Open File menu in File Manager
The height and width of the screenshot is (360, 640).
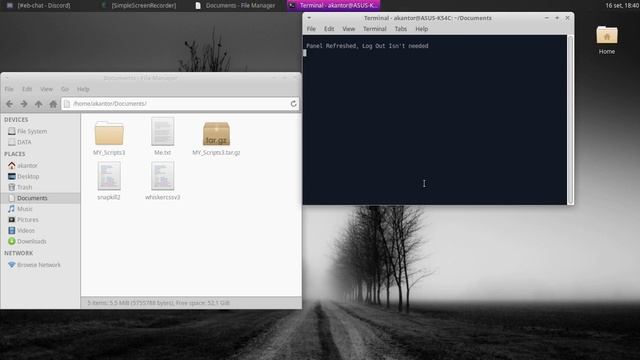tap(9, 89)
